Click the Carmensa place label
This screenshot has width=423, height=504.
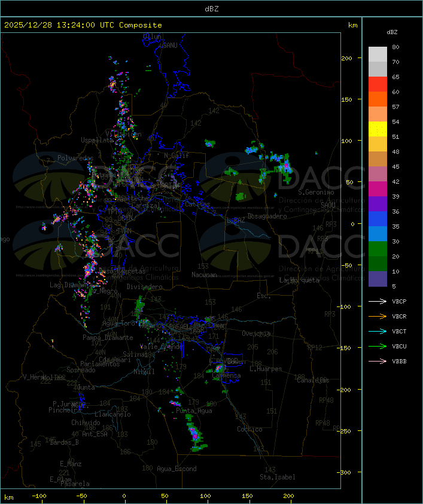point(226,375)
